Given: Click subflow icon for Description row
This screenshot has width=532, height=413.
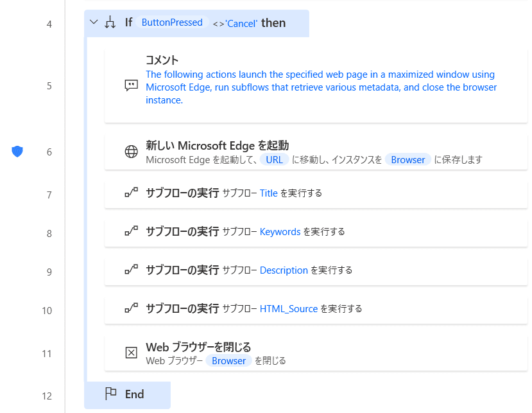Looking at the screenshot, I should point(132,269).
